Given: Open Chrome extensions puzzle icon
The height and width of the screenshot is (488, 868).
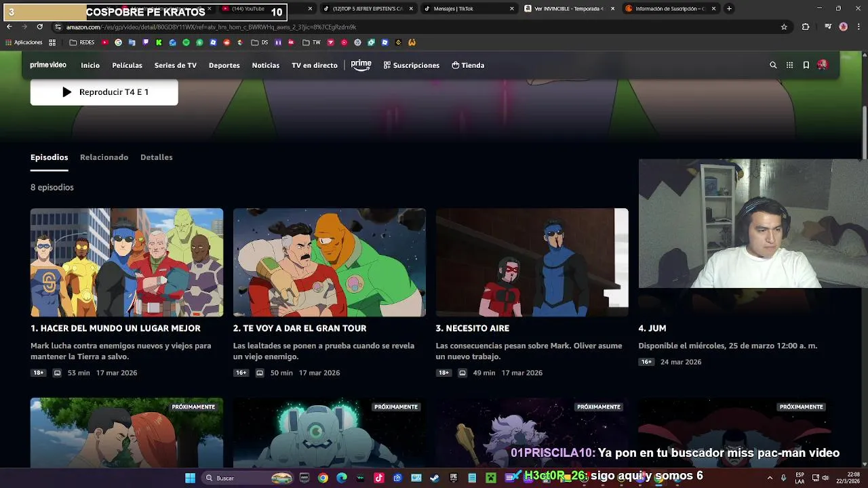Looking at the screenshot, I should tap(806, 27).
